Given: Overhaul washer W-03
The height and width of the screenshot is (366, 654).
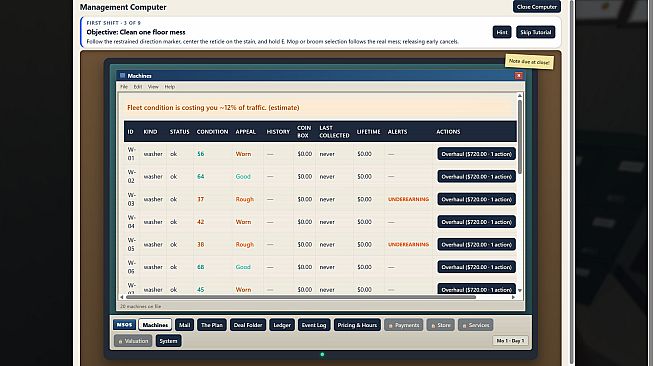Looking at the screenshot, I should (x=476, y=199).
